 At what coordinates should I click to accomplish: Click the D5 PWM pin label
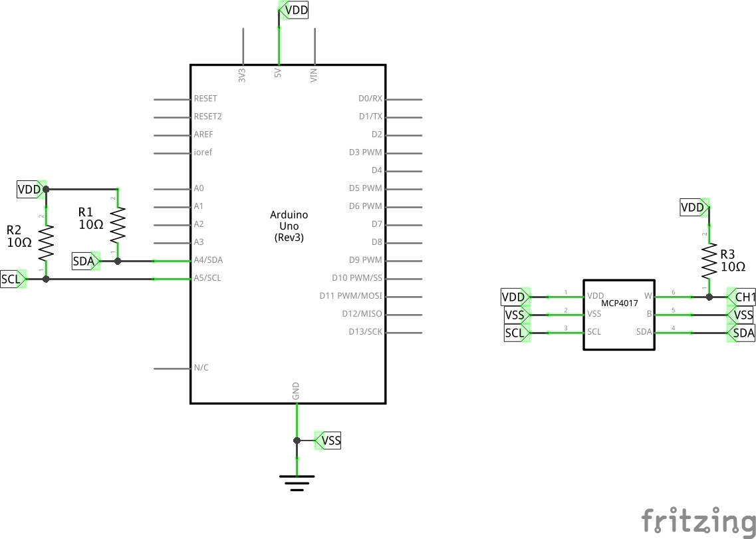pyautogui.click(x=366, y=188)
